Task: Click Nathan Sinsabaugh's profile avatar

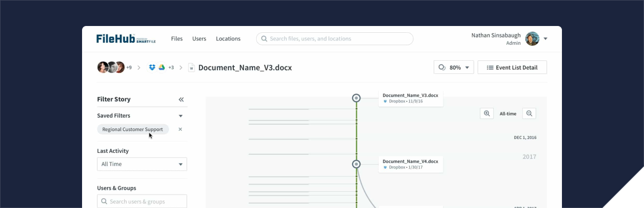Action: click(x=532, y=38)
